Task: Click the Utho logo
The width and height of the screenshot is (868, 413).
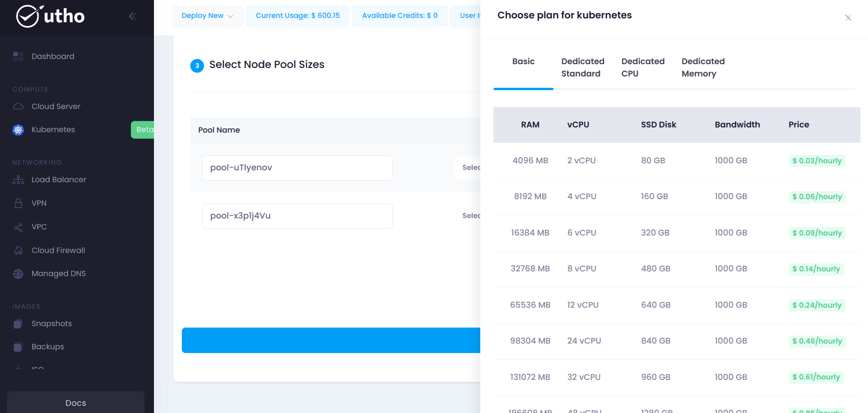Action: [x=51, y=17]
